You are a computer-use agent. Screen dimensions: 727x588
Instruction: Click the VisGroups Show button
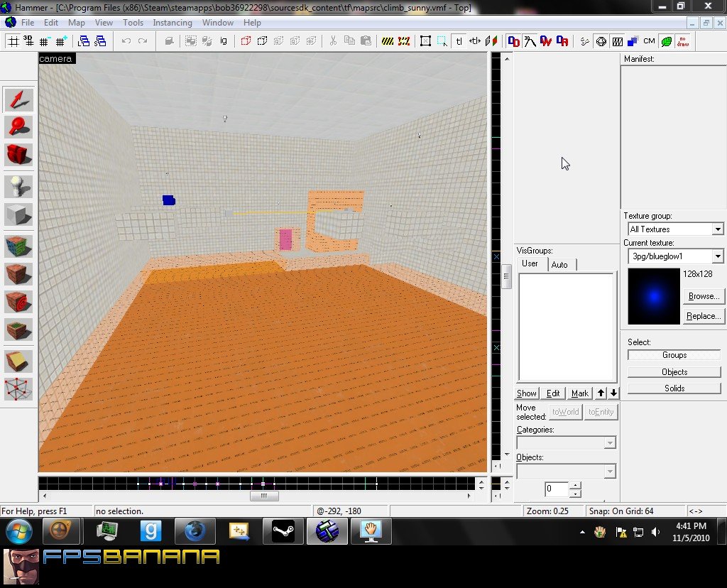(527, 393)
